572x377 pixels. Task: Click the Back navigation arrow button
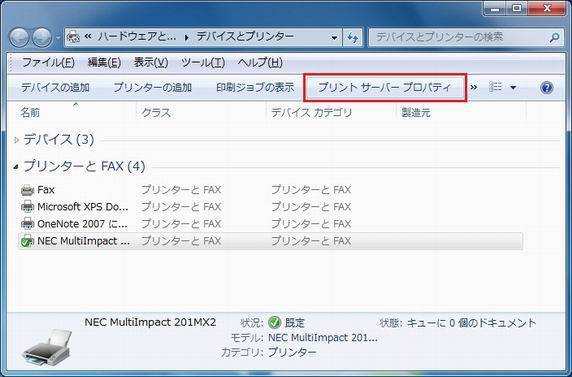tap(19, 37)
